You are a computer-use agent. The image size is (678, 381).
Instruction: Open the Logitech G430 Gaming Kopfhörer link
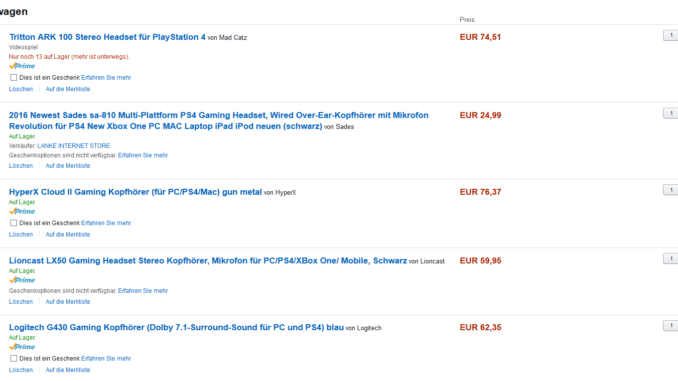pos(176,327)
